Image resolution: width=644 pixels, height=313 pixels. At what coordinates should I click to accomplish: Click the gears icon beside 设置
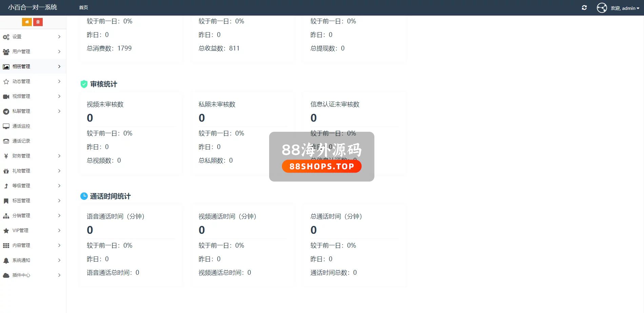(6, 37)
